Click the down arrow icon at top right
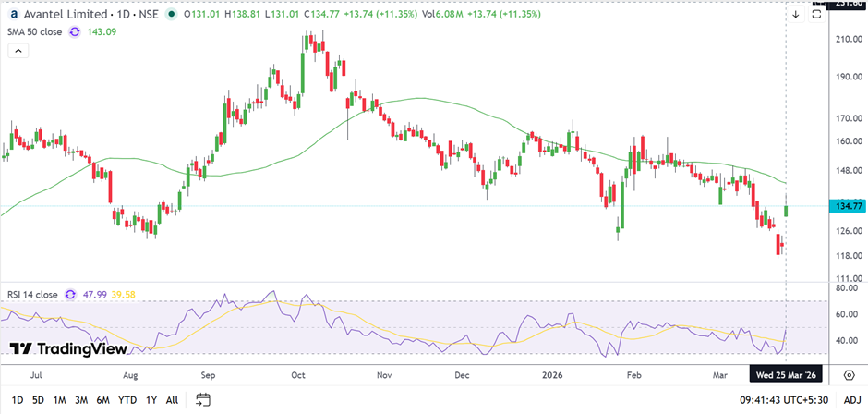Screen dimensions: 868x414 795,15
